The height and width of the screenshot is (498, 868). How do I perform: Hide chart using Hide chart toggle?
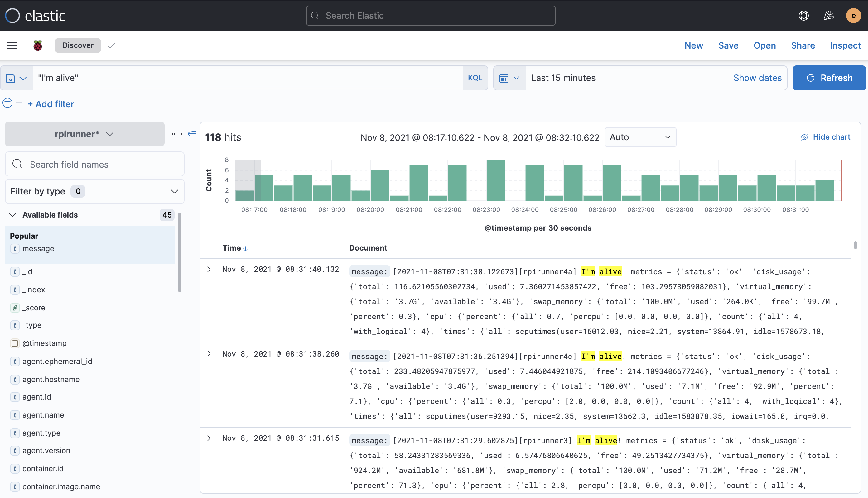(825, 137)
